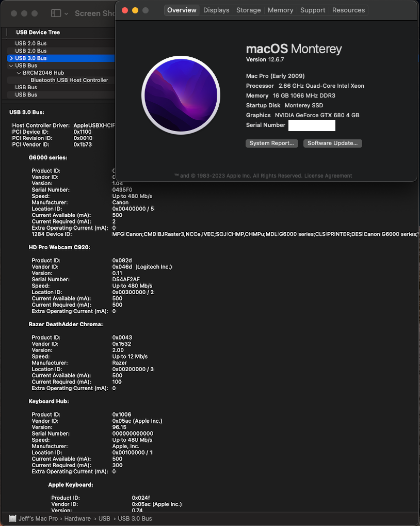Select first USB 2.0 Bus row

click(61, 43)
